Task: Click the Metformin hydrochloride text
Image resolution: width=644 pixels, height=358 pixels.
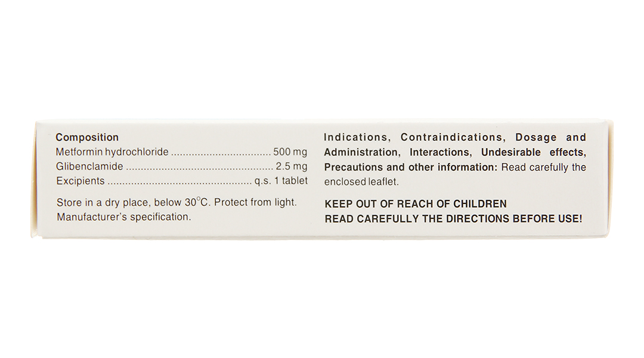Action: pyautogui.click(x=112, y=152)
